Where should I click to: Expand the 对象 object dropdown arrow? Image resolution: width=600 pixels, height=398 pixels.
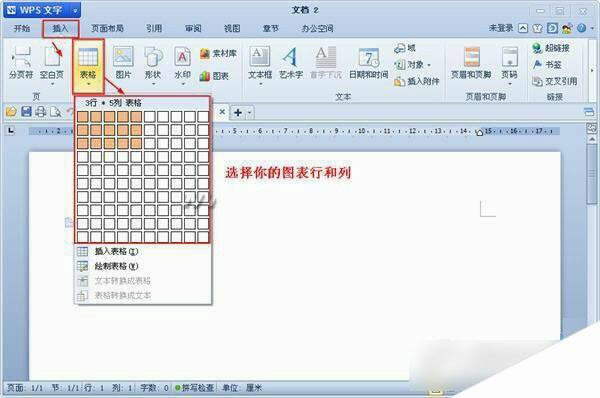429,65
